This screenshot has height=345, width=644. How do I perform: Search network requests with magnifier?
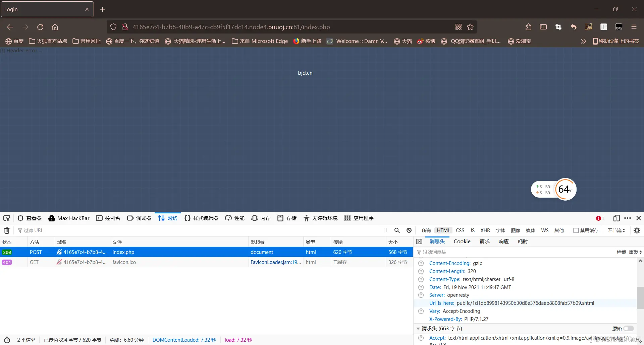pyautogui.click(x=397, y=230)
